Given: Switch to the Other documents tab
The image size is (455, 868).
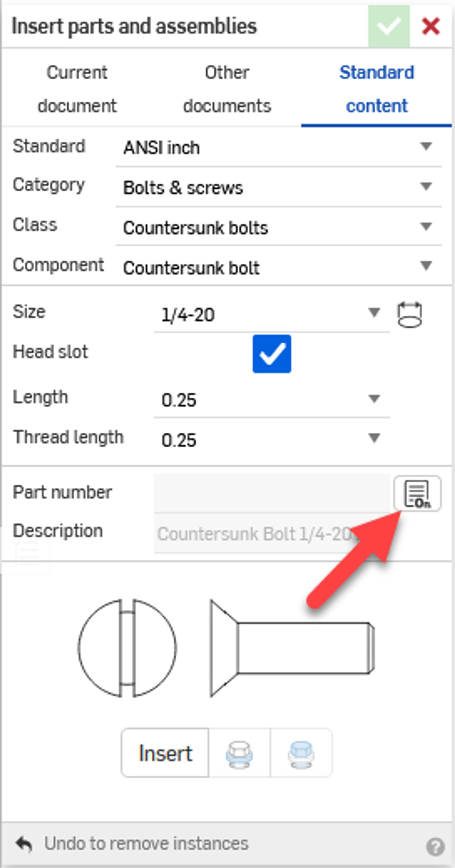Looking at the screenshot, I should [x=227, y=89].
